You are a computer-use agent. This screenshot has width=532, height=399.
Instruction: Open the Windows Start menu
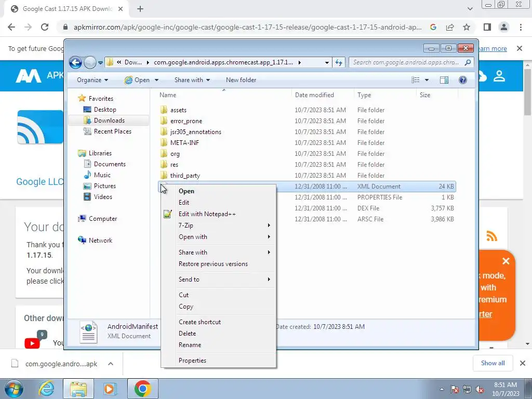[14, 389]
